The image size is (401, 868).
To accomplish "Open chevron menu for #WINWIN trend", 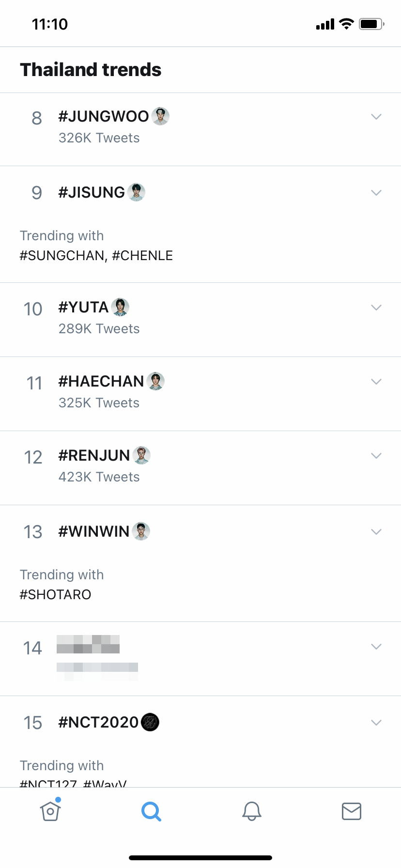I will click(x=376, y=532).
